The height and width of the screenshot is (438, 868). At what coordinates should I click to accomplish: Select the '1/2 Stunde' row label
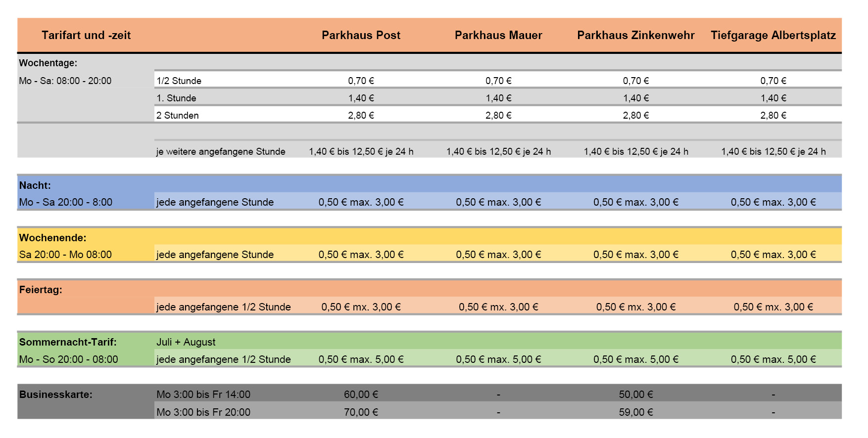[x=179, y=81]
